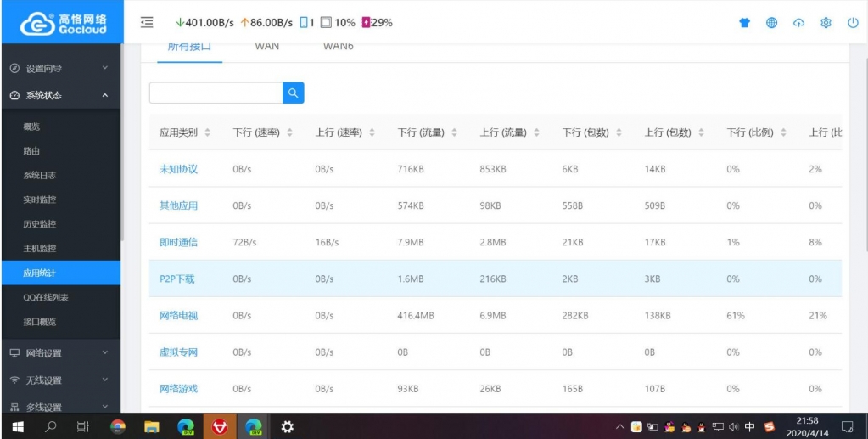The height and width of the screenshot is (439, 868).
Task: Open the globe language icon
Action: (x=771, y=23)
